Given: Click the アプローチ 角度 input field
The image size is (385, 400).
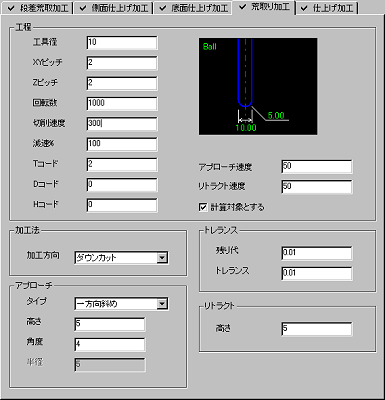Looking at the screenshot, I should coord(110,345).
